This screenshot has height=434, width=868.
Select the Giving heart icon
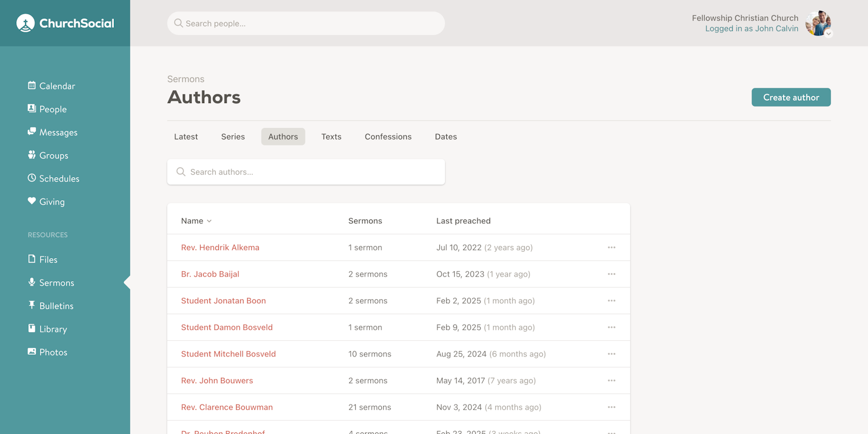pyautogui.click(x=32, y=201)
